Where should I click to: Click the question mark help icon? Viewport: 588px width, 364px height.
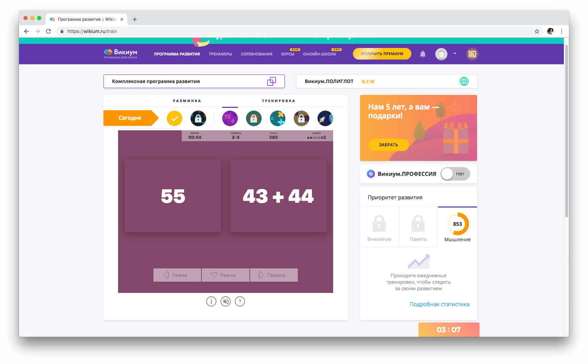click(x=240, y=301)
